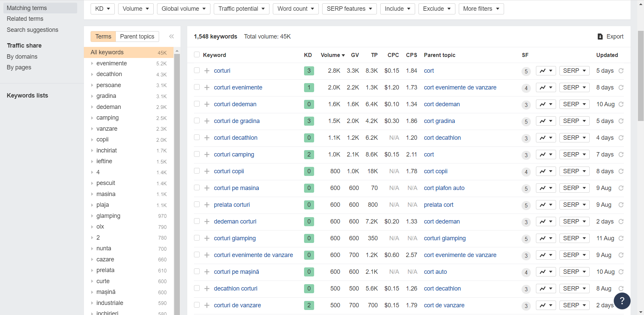Viewport: 644px width, 315px height.
Task: Expand the SERP features filter
Action: 349,9
